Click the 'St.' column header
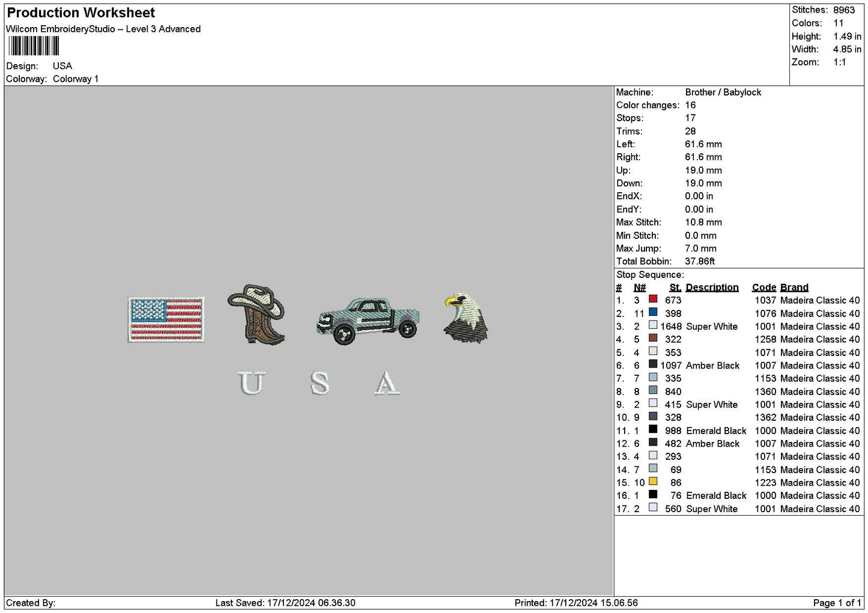This screenshot has height=613, width=868. [x=675, y=288]
